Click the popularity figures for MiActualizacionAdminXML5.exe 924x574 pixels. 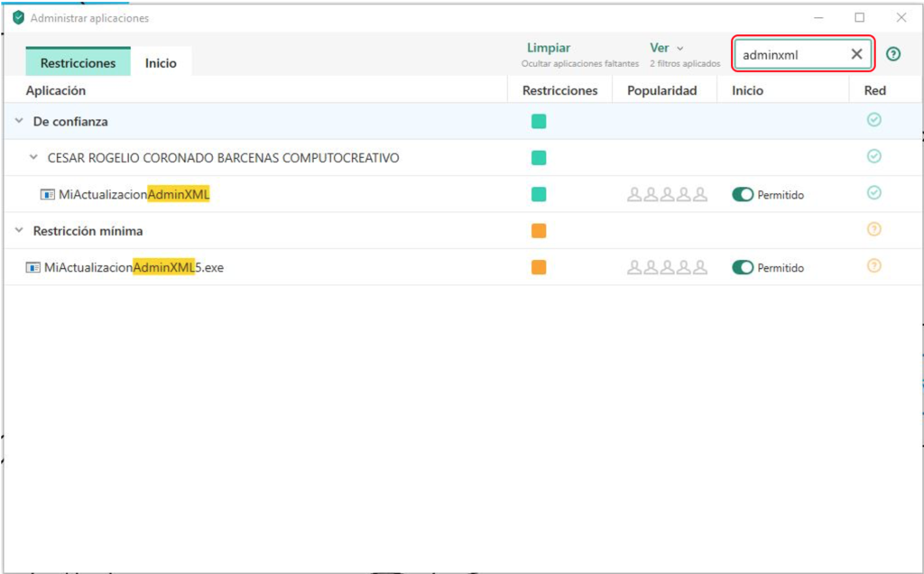point(668,267)
